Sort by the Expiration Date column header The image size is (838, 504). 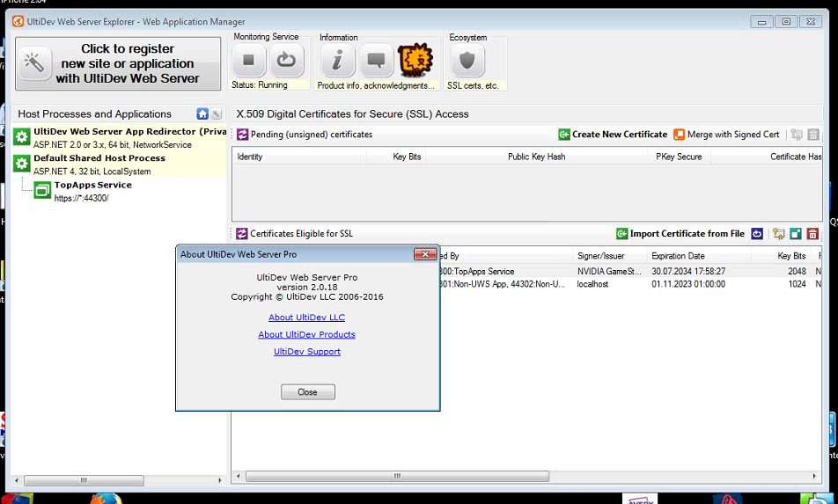[699, 256]
